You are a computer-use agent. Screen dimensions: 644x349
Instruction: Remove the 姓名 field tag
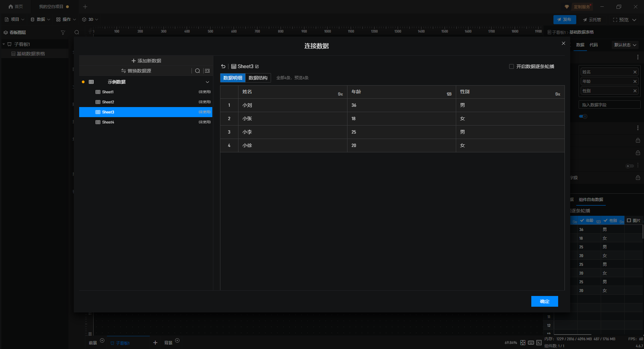(x=635, y=72)
